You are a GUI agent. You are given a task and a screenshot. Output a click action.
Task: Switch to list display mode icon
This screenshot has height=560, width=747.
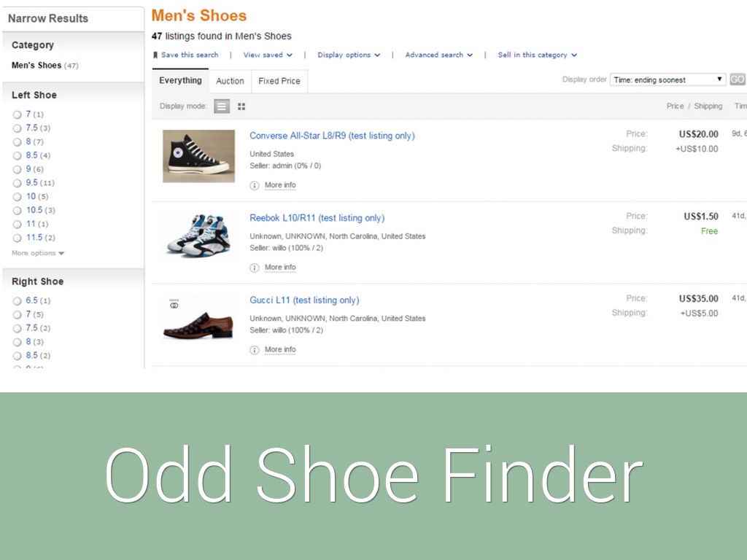[222, 106]
